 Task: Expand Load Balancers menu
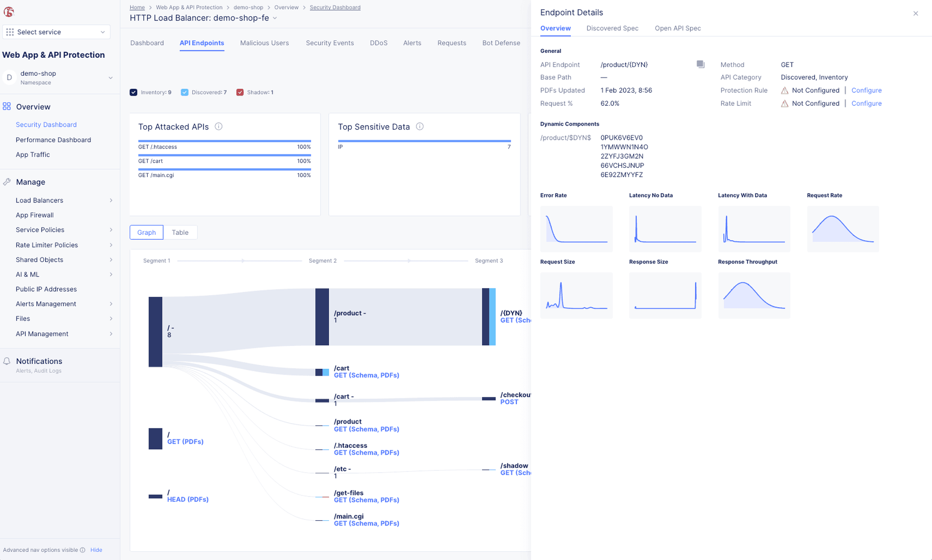(111, 200)
